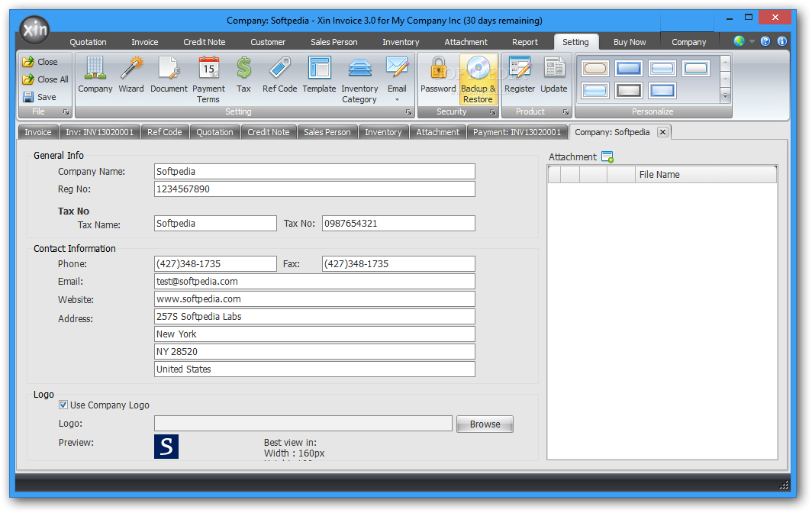The image size is (812, 513).
Task: Open the Help question mark icon
Action: (x=765, y=41)
